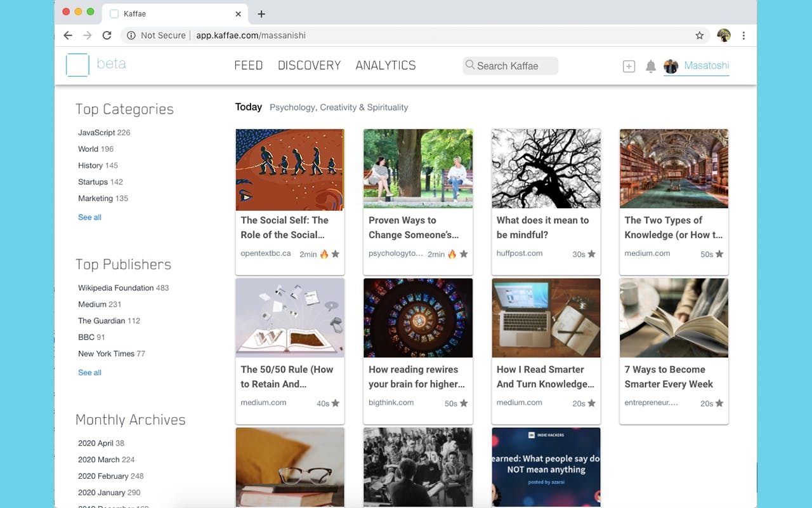Click 'Psychology, Creativity & Spirituality' text
The height and width of the screenshot is (508, 812).
pos(339,107)
